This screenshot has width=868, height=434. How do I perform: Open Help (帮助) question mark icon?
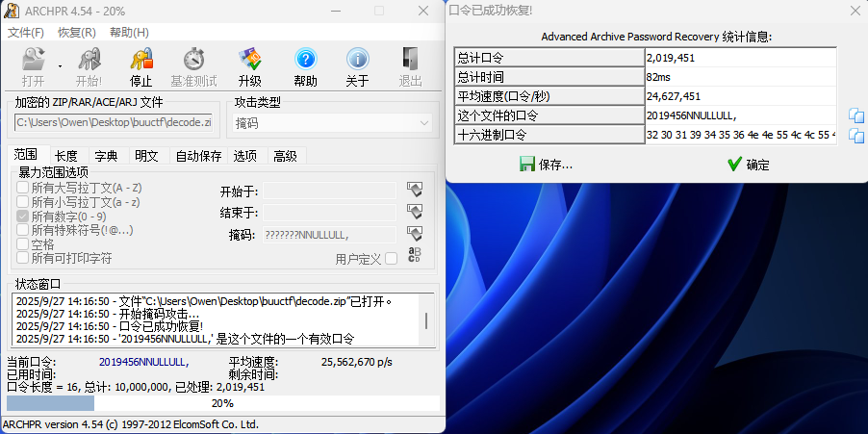click(x=306, y=59)
